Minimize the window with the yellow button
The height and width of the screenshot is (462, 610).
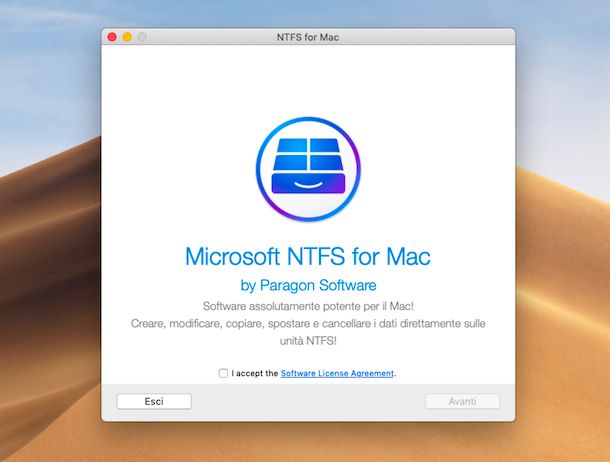[x=127, y=37]
